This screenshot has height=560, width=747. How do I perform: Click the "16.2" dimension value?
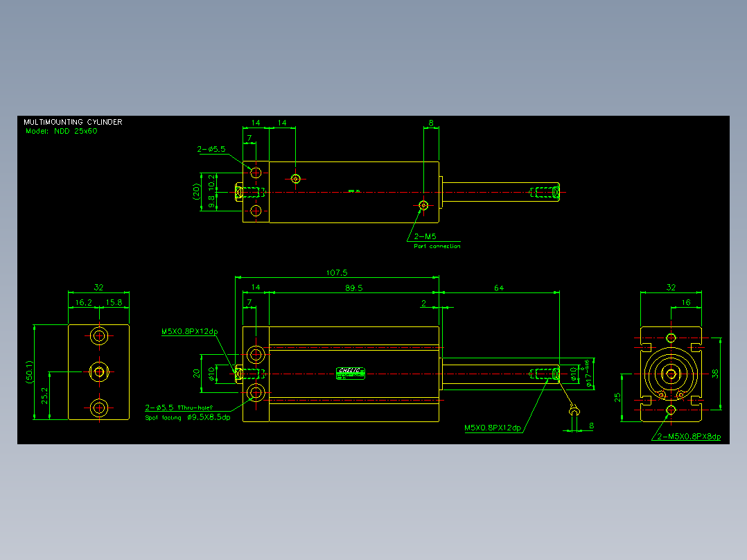pos(83,302)
